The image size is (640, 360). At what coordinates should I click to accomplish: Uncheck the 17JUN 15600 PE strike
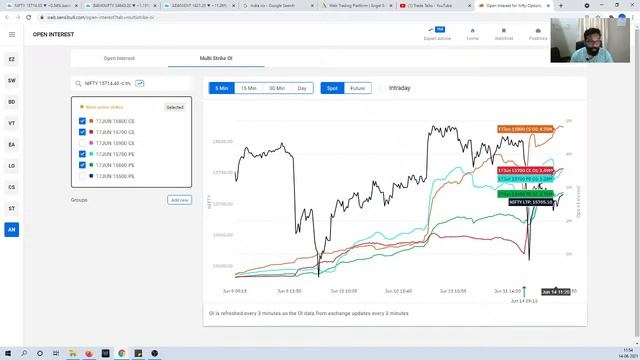(x=82, y=165)
